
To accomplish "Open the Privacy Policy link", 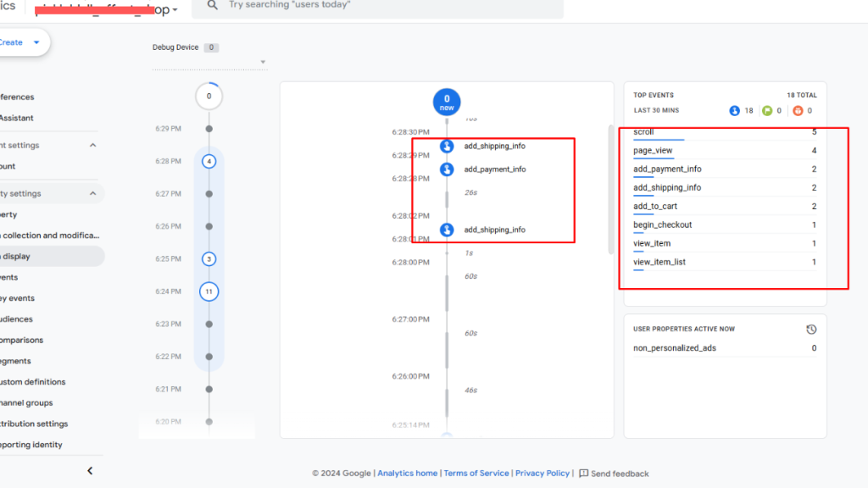I will [542, 474].
